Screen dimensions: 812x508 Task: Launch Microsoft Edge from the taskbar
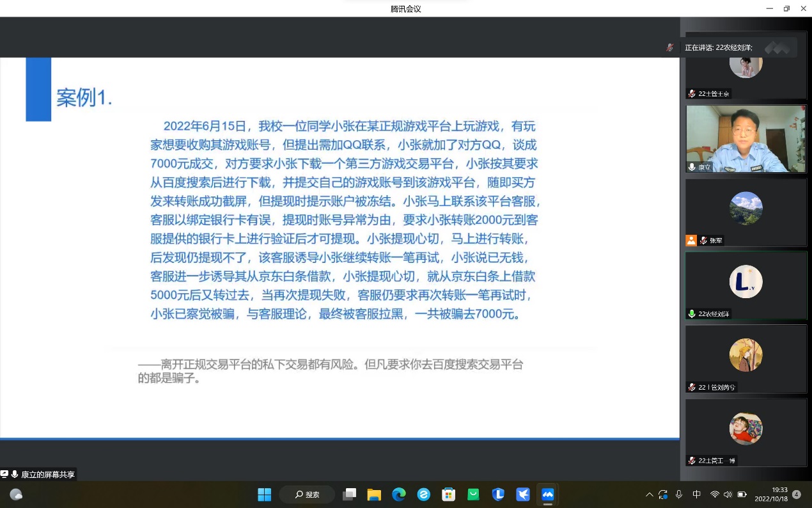[399, 495]
